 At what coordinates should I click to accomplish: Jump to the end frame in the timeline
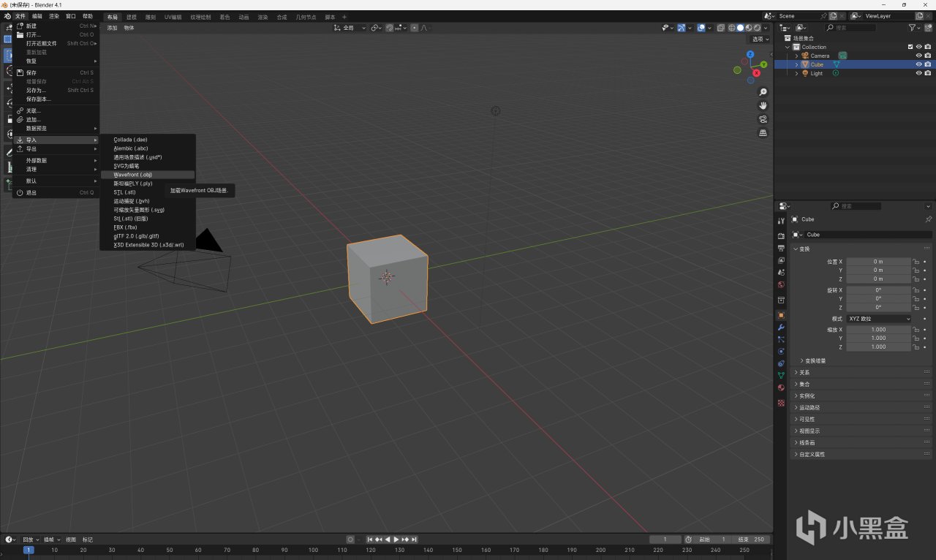pos(415,540)
